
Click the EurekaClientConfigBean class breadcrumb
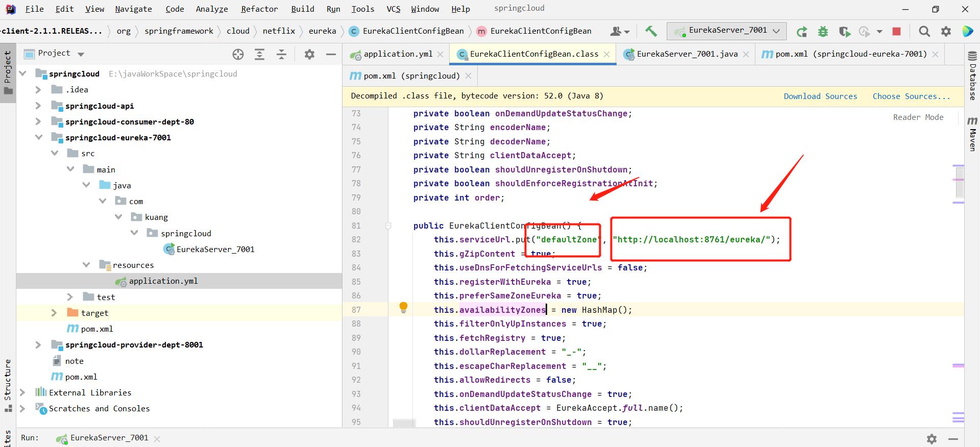click(406, 31)
